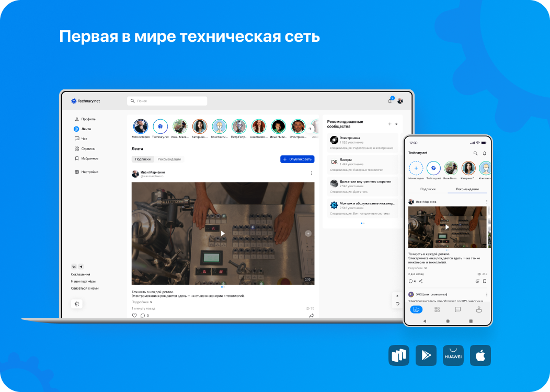Image resolution: width=550 pixels, height=392 pixels.
Task: Tap services tab in phone bottom bar
Action: (x=437, y=309)
